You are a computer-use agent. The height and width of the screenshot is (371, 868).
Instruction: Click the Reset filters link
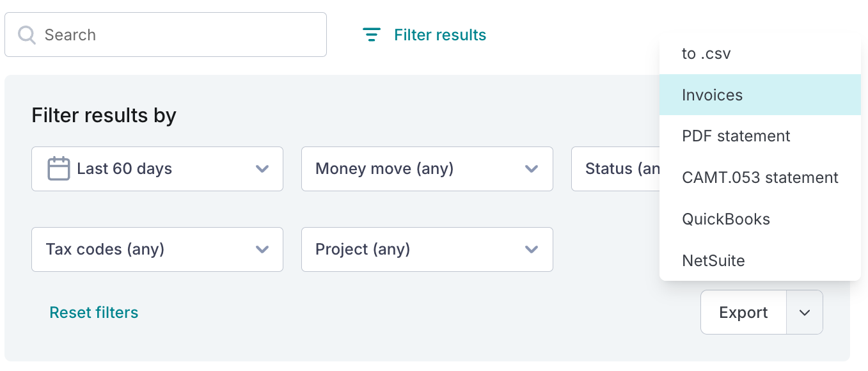point(94,313)
